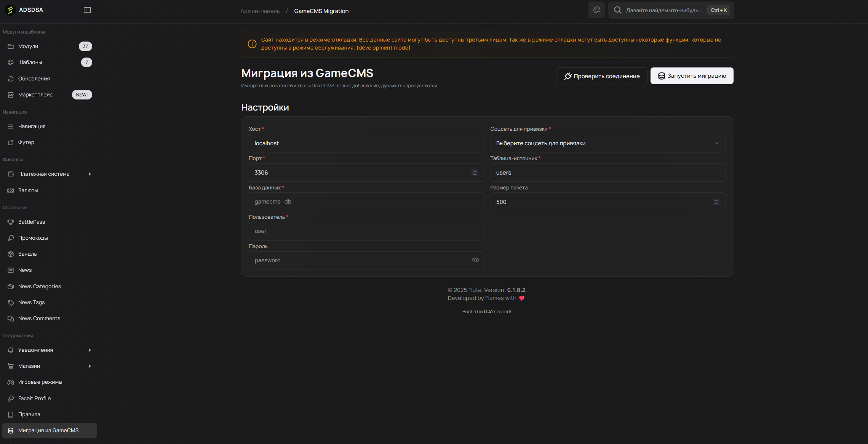This screenshot has width=868, height=444.
Task: Open the Обновления page
Action: [x=34, y=79]
